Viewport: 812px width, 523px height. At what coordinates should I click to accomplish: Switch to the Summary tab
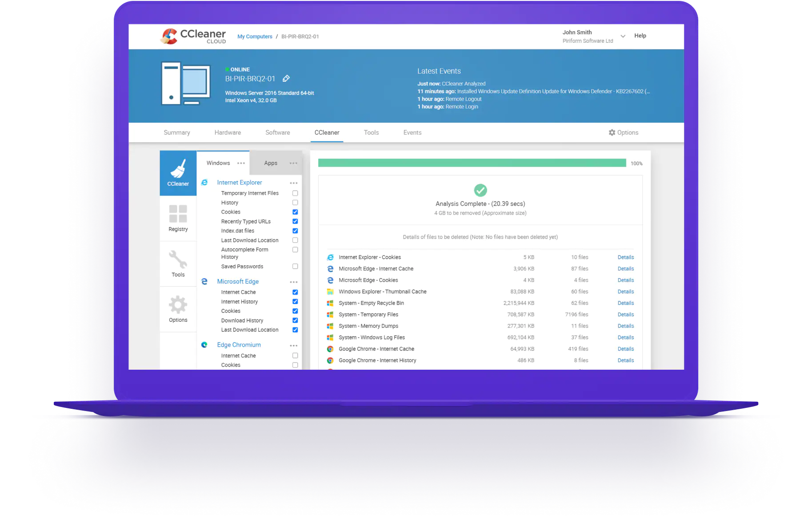click(x=177, y=132)
